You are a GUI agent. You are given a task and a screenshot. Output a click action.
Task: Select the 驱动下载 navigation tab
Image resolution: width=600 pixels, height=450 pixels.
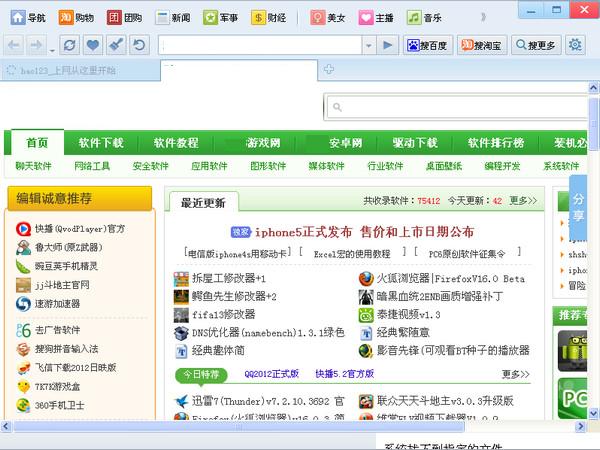pos(415,143)
